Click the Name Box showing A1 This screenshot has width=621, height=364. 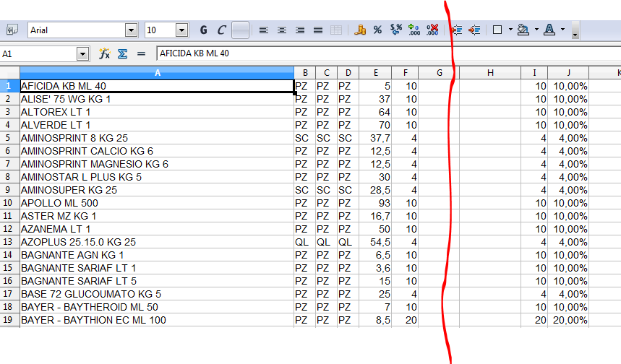click(x=38, y=54)
